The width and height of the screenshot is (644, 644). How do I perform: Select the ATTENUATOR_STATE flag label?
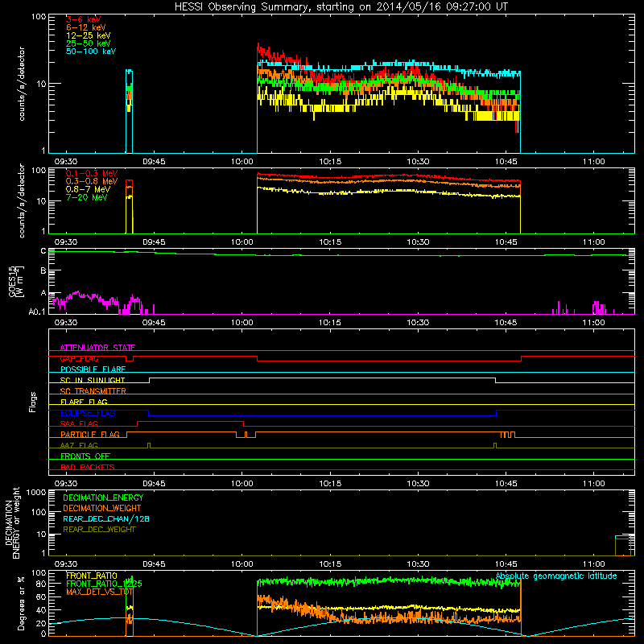(x=97, y=348)
